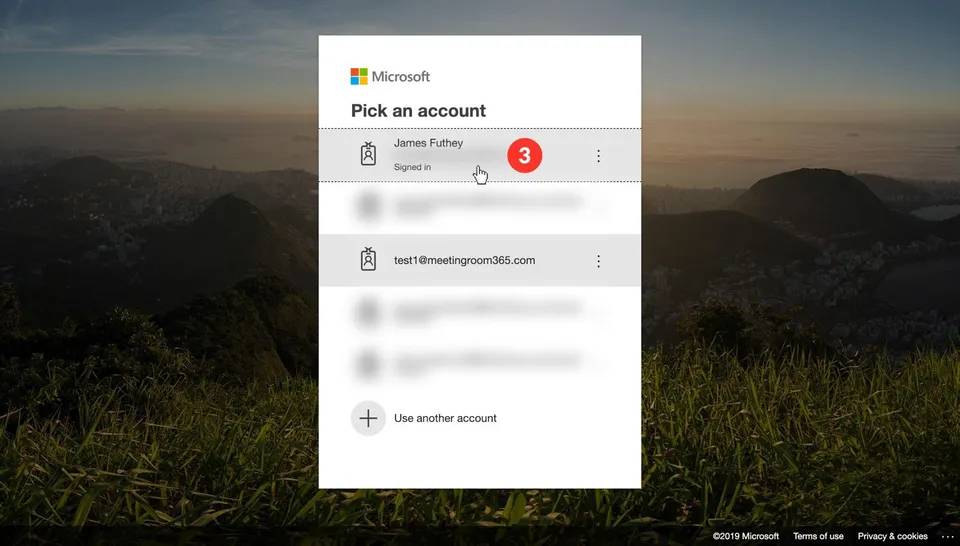The image size is (960, 546).
Task: Open more options for James Futhey account
Action: (x=598, y=156)
